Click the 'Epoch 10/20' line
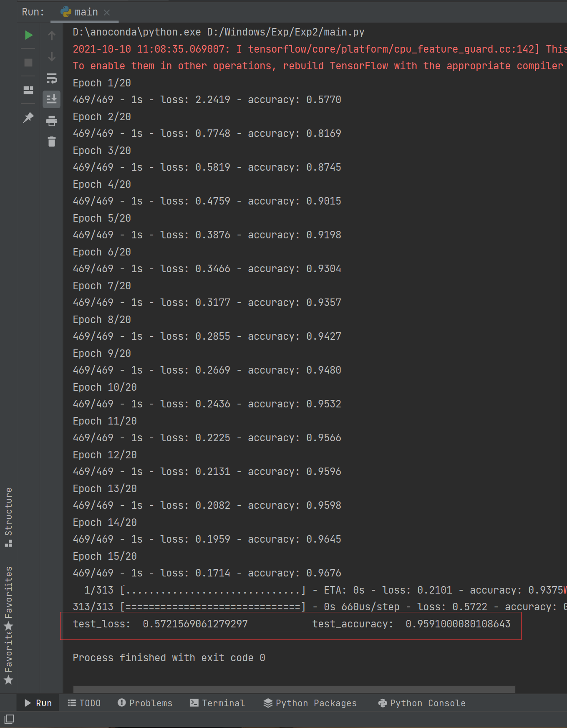 (x=105, y=387)
